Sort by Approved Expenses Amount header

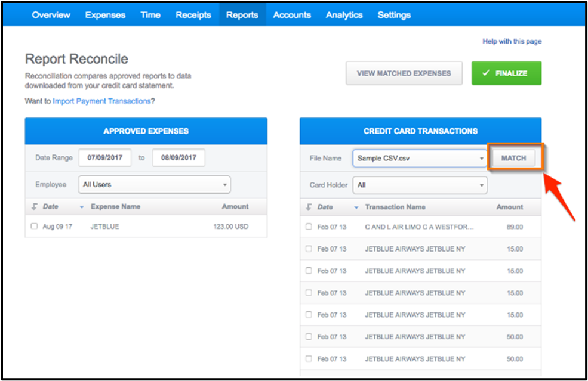coord(235,207)
